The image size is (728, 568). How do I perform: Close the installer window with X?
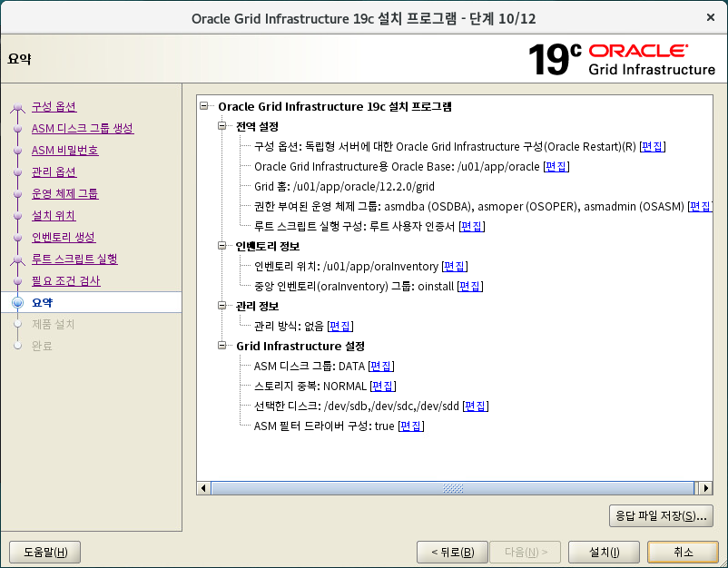[x=710, y=17]
